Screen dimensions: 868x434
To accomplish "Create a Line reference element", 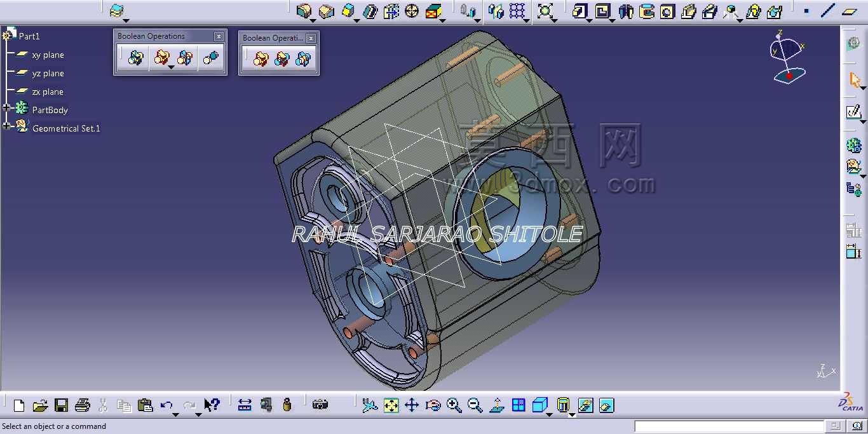I will 827,11.
